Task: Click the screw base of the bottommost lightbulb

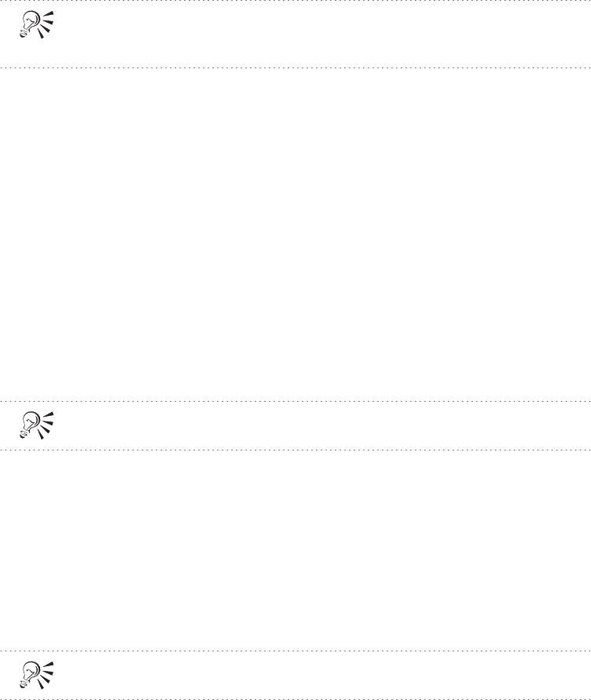Action: [x=23, y=684]
